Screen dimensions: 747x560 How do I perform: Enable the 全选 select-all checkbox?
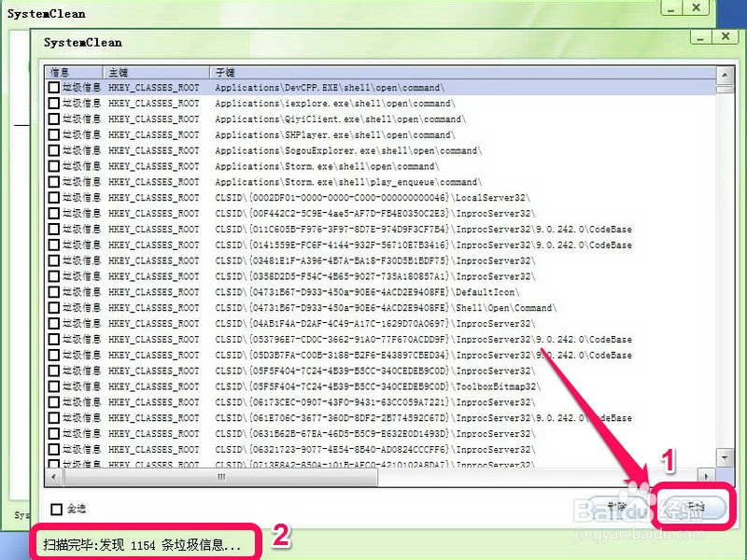[x=56, y=509]
